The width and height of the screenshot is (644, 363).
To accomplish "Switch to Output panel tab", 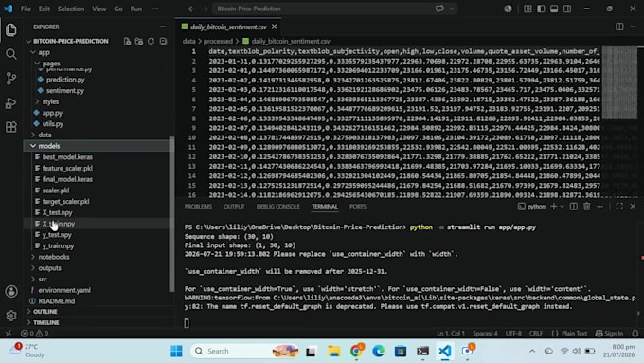I will pos(234,207).
